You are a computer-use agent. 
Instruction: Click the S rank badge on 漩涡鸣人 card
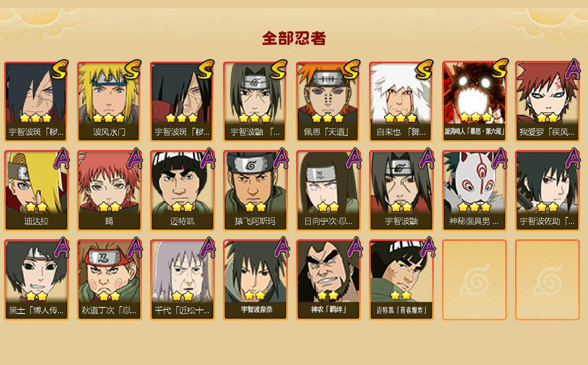500,69
